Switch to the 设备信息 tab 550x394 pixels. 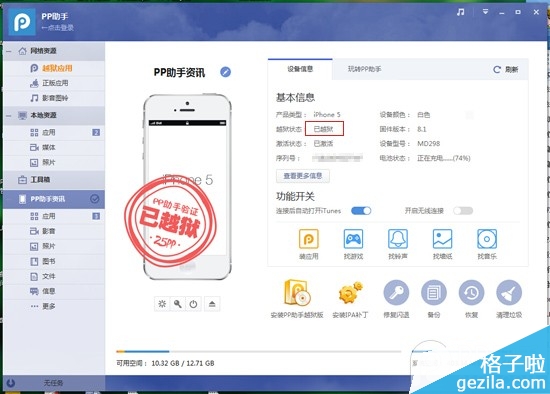pos(300,69)
